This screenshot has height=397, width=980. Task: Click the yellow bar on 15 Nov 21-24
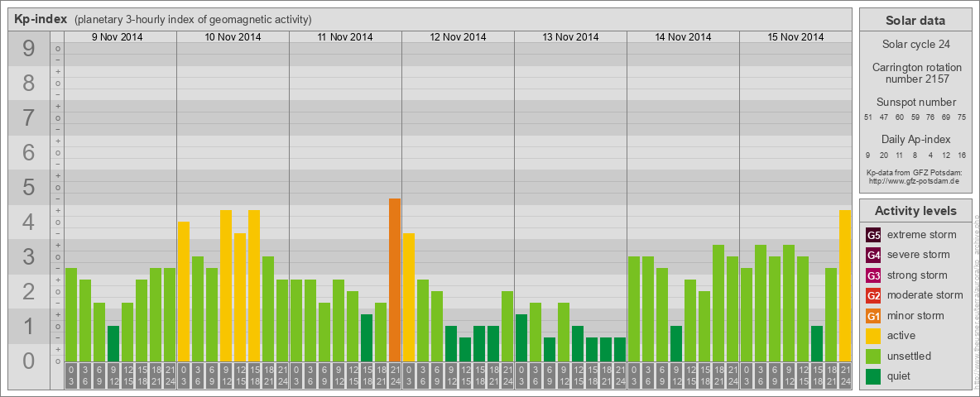[x=845, y=286]
